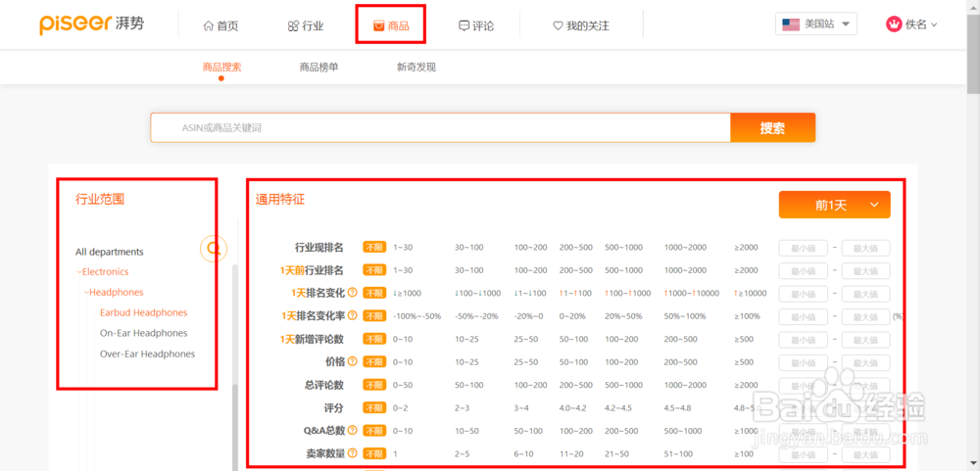
Task: Switch to the 新奇发现 tab
Action: tap(416, 68)
